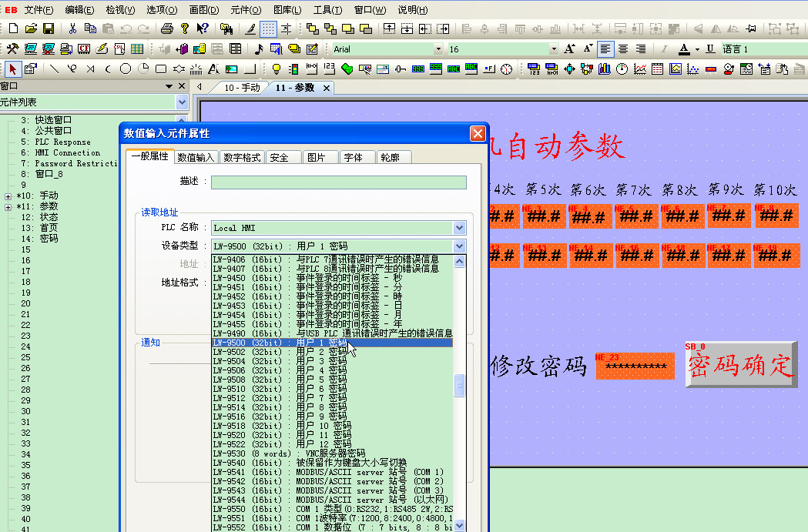
Task: Toggle underline text formatting
Action: tap(709, 49)
